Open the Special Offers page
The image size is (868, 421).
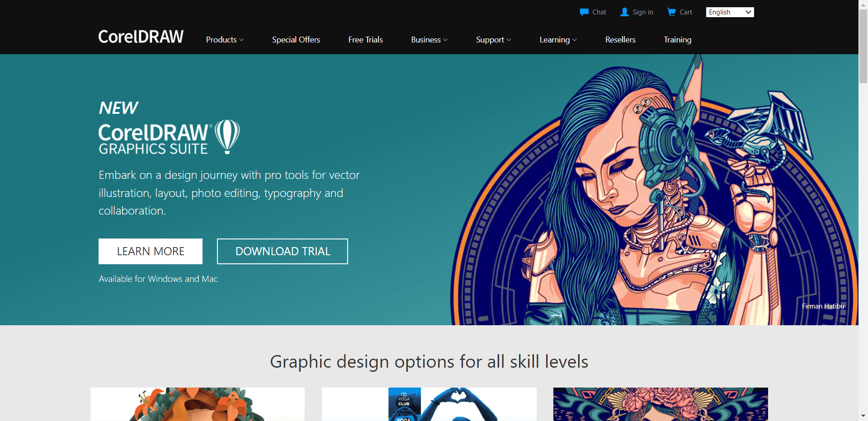296,40
